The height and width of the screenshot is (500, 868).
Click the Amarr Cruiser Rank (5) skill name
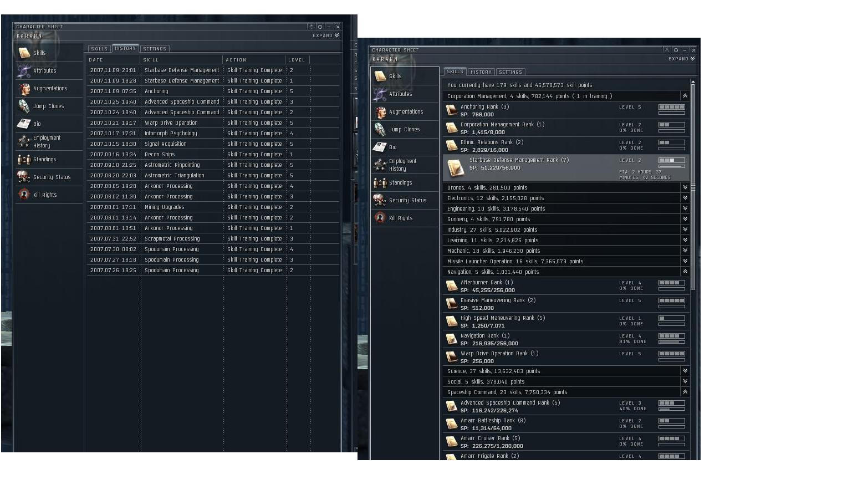coord(491,438)
